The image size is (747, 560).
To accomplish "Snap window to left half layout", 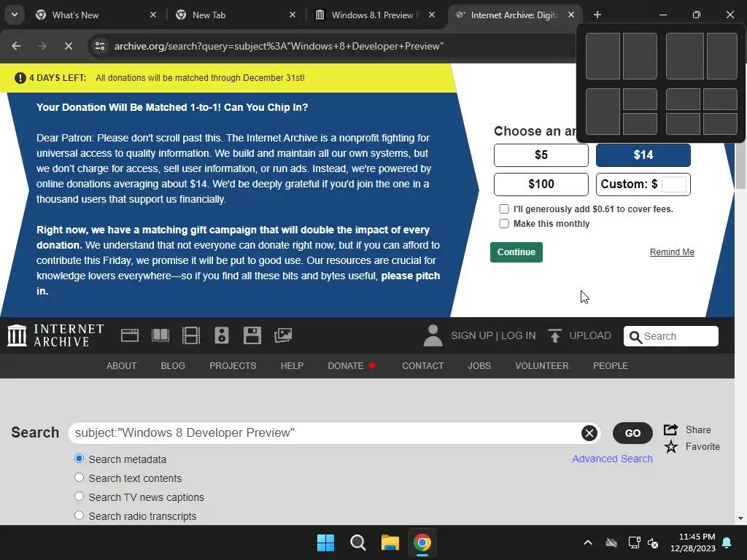I will pyautogui.click(x=603, y=56).
